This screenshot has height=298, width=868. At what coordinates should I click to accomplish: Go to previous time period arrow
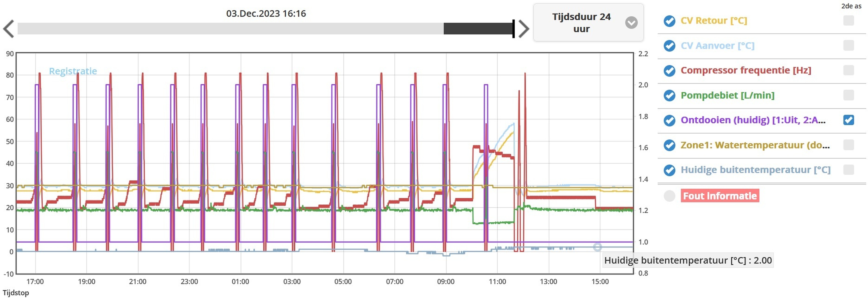point(9,29)
